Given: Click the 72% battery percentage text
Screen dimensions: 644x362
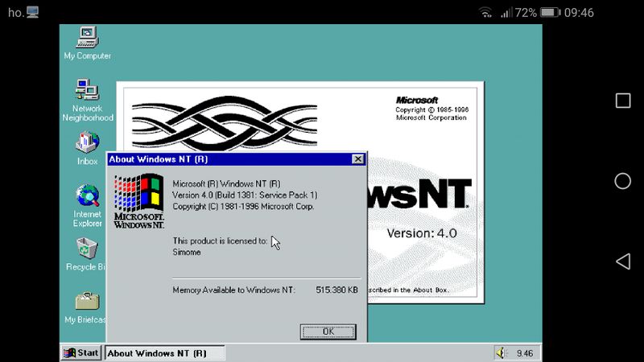Looking at the screenshot, I should point(526,13).
